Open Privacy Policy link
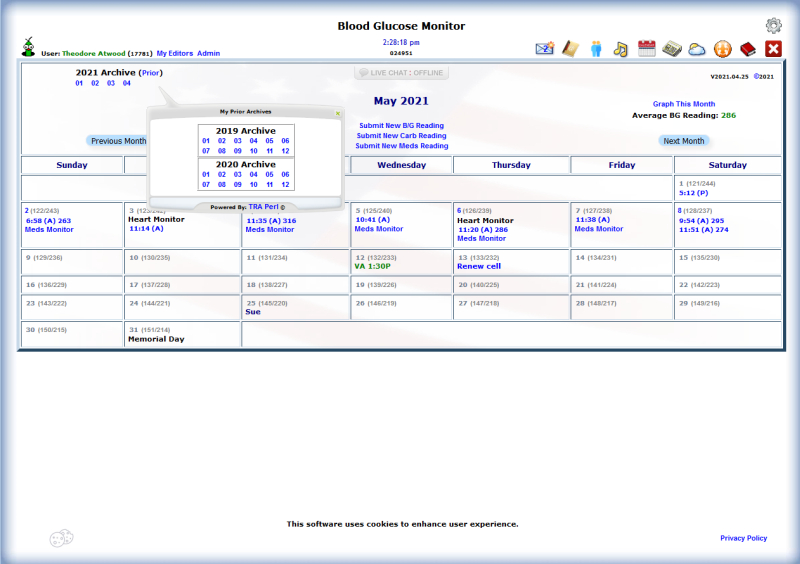This screenshot has width=800, height=564. [x=743, y=538]
